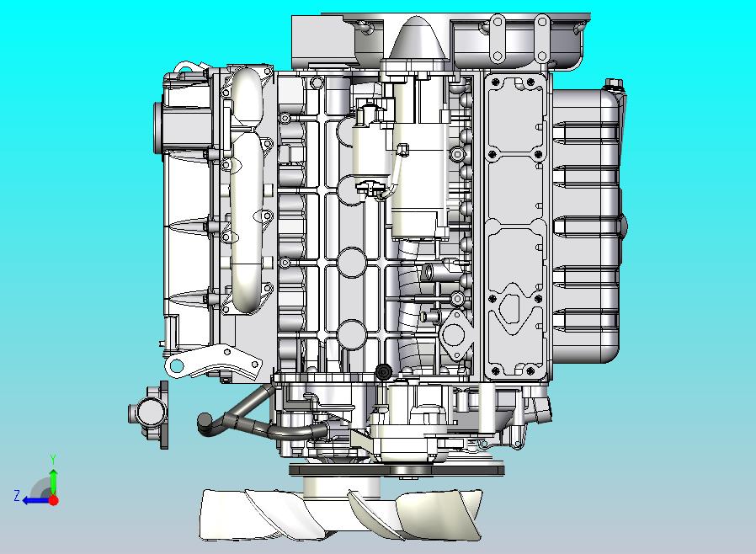Select the cone-shaped part at the engine top
Viewport: 756px width, 554px height.
[x=418, y=38]
